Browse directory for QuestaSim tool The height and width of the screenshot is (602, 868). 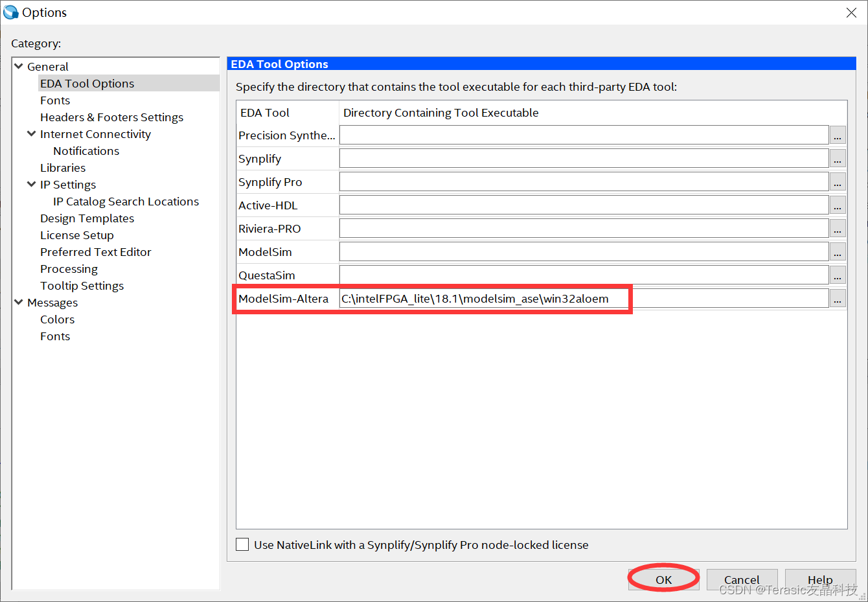(838, 275)
